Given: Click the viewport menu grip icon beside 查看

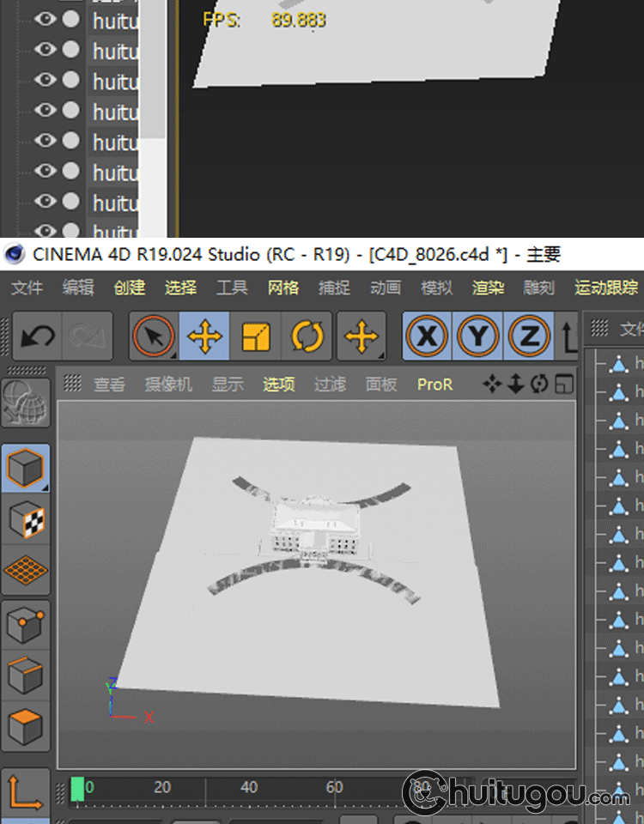Looking at the screenshot, I should 72,384.
